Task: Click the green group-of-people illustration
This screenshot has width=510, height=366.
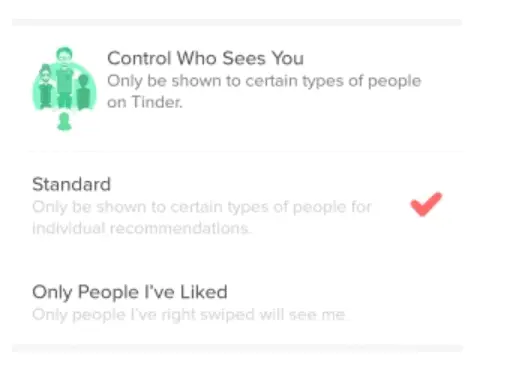Action: tap(64, 88)
